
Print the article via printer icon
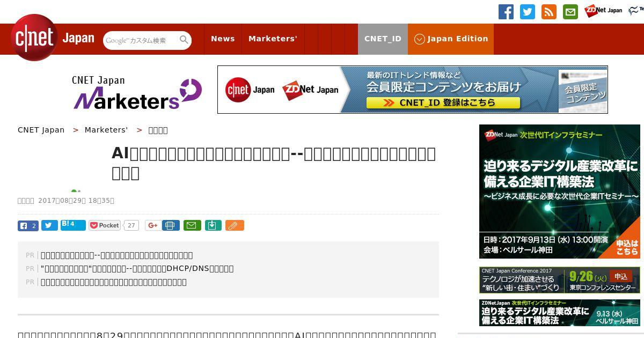(171, 225)
